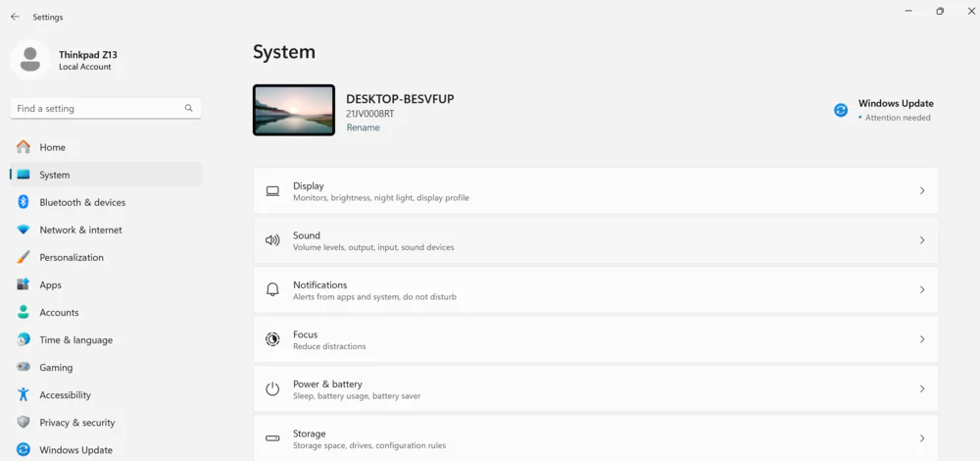Click the Time & language clock icon
Screen dimensions: 980x461
coord(24,339)
